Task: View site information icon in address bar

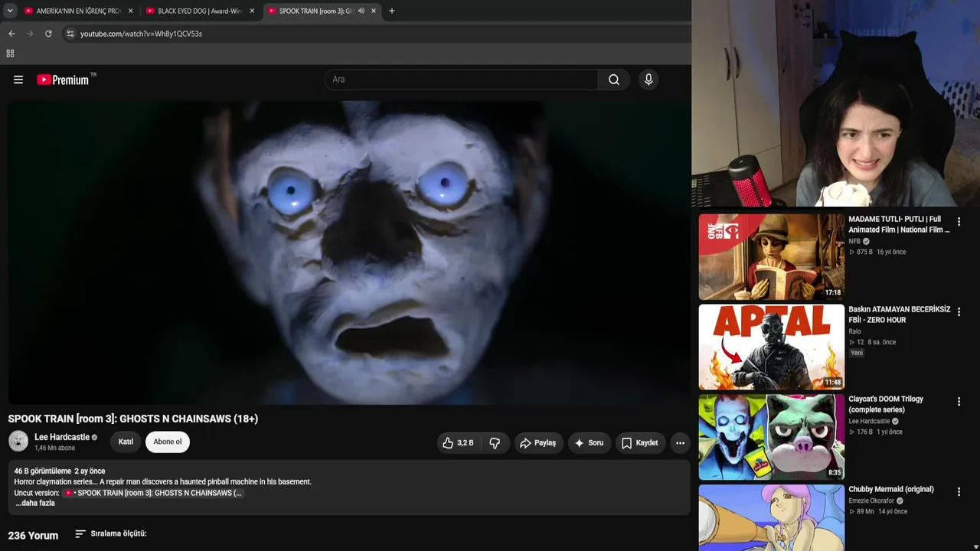Action: point(70,34)
